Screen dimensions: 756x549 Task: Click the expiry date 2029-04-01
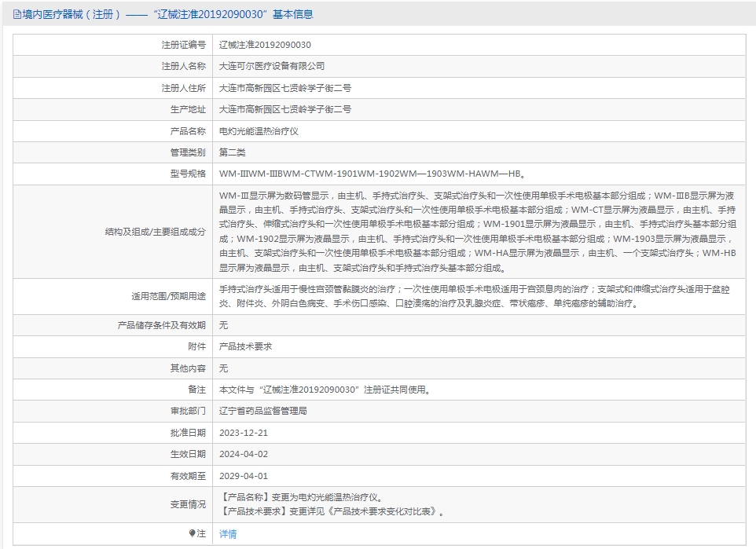pos(244,476)
